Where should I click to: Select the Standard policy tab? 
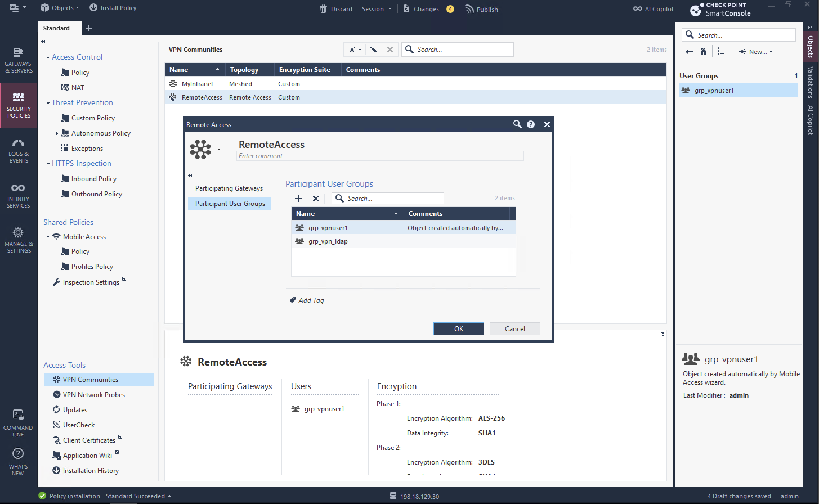click(x=56, y=28)
